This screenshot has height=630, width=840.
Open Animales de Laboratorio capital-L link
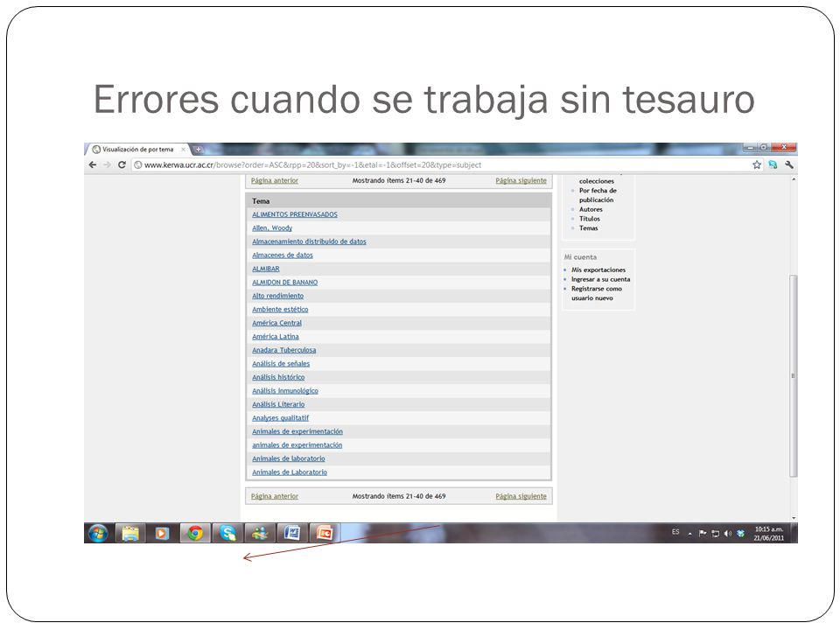click(x=290, y=472)
